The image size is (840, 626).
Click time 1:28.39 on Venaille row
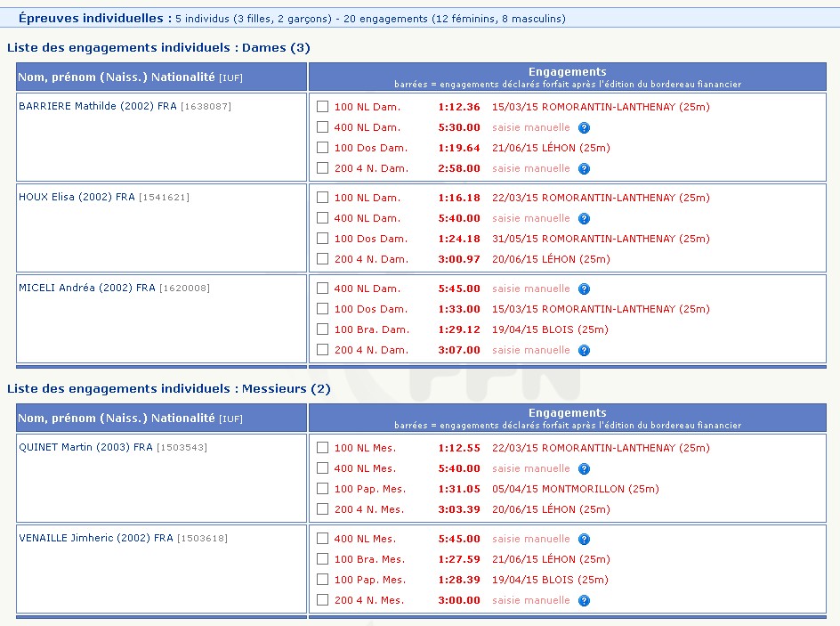pyautogui.click(x=459, y=580)
